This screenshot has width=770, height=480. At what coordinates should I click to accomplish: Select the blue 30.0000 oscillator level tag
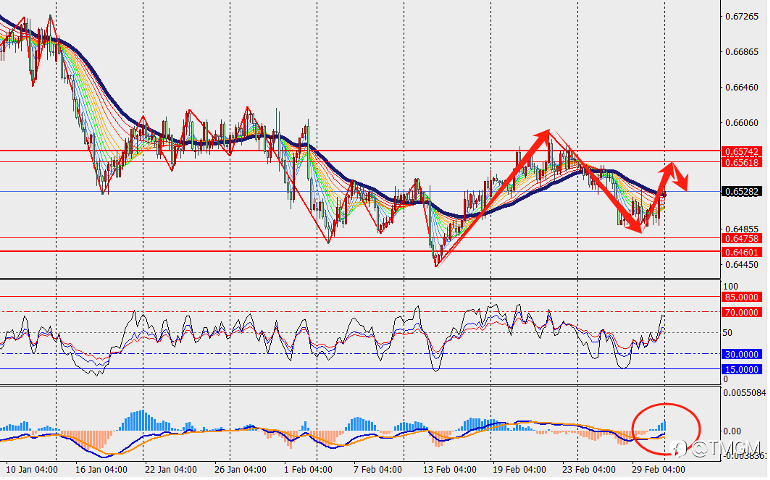click(x=742, y=354)
